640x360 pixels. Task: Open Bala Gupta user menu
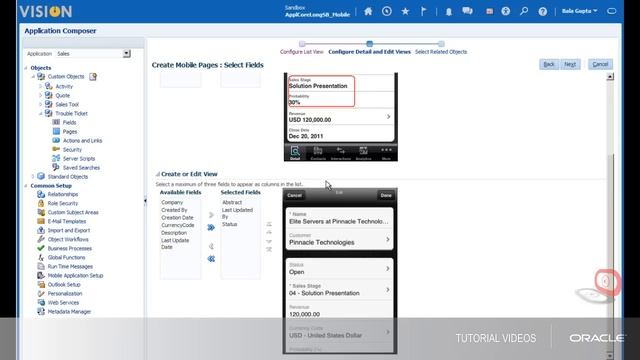(x=579, y=11)
